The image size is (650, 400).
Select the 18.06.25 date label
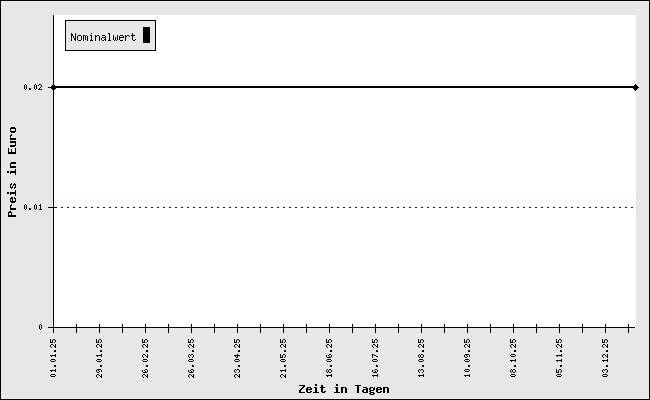pyautogui.click(x=330, y=357)
